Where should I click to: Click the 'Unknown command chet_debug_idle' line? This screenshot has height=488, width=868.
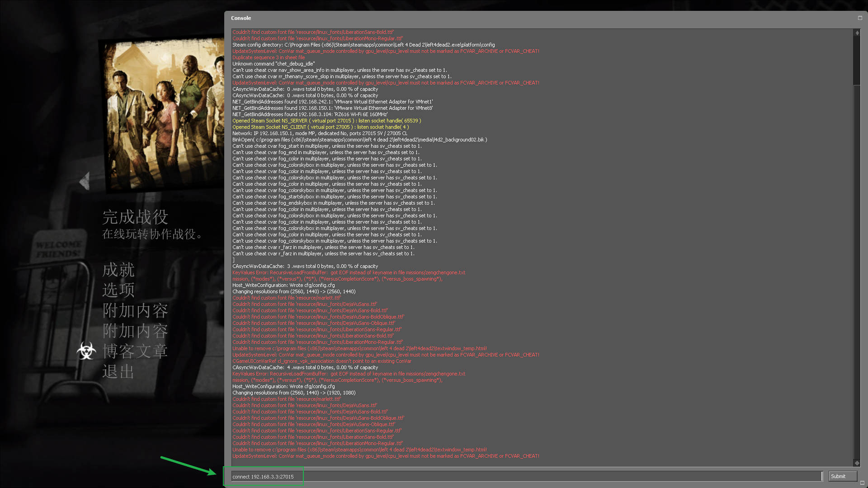(274, 64)
